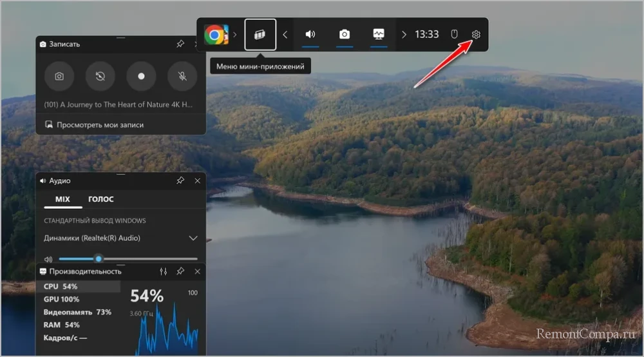Open the Chrome app icon in Game Bar
The image size is (644, 357).
tap(216, 35)
